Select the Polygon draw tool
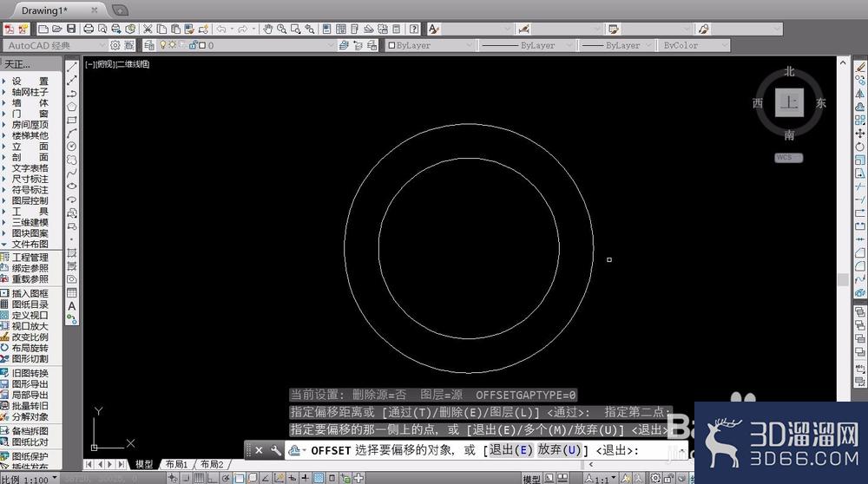Screen dimensions: 868x484 point(72,107)
